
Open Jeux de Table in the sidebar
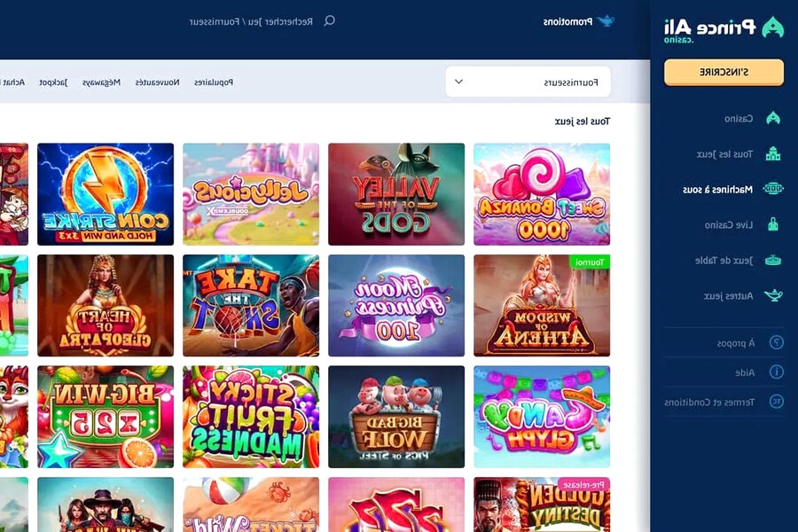coord(724,260)
